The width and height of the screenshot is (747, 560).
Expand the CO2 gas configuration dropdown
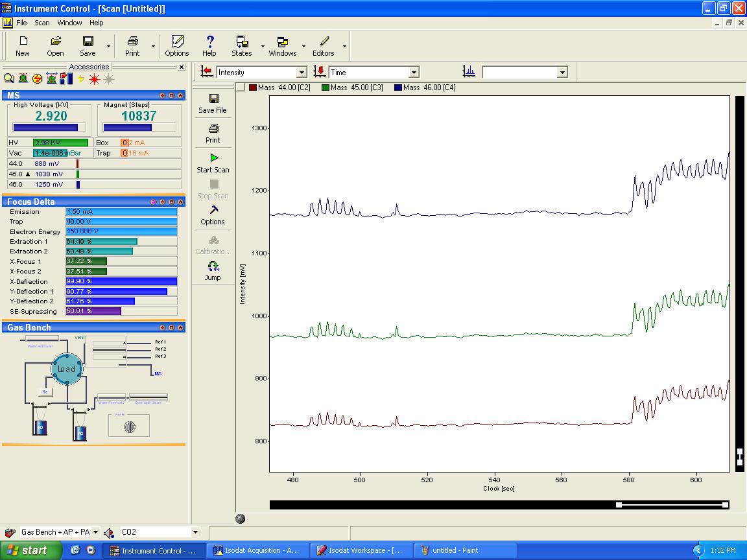pos(195,532)
